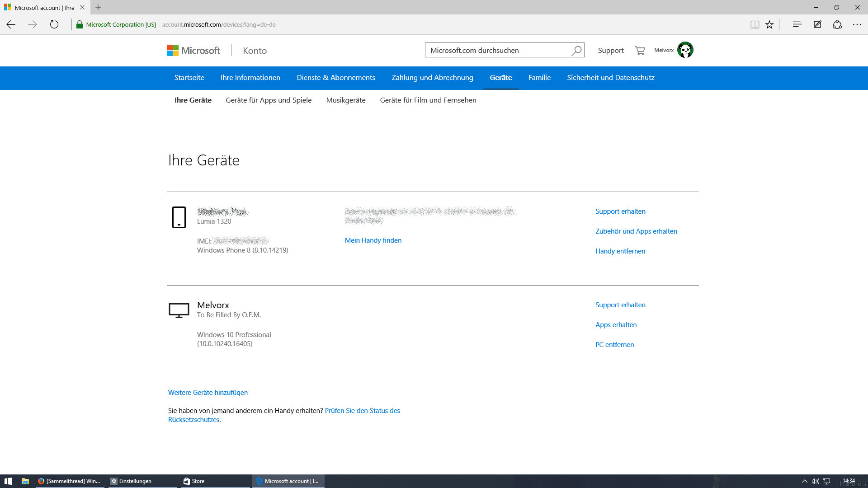Switch to Firefox Sammelthread taskbar window
The width and height of the screenshot is (868, 488).
tap(70, 481)
